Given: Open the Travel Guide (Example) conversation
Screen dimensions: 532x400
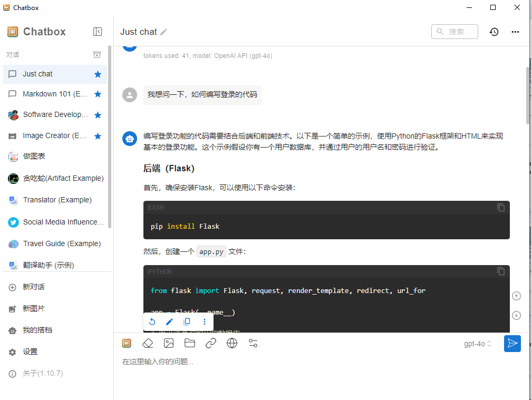Looking at the screenshot, I should coord(55,243).
